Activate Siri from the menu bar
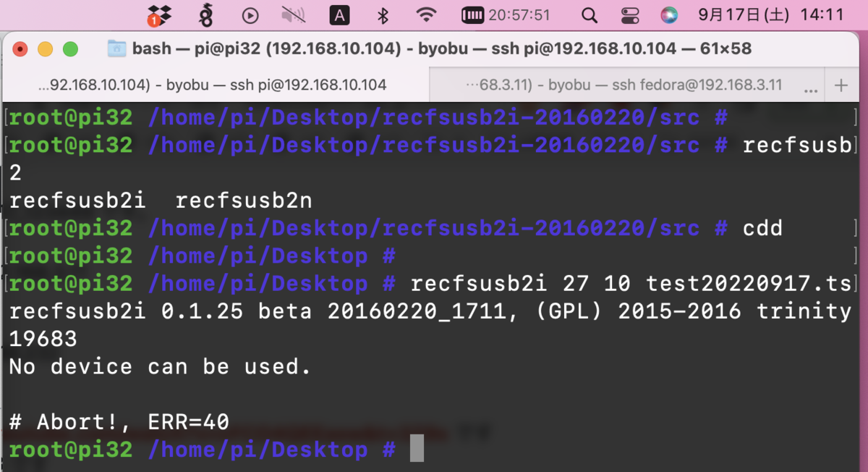This screenshot has width=868, height=472. pos(668,14)
